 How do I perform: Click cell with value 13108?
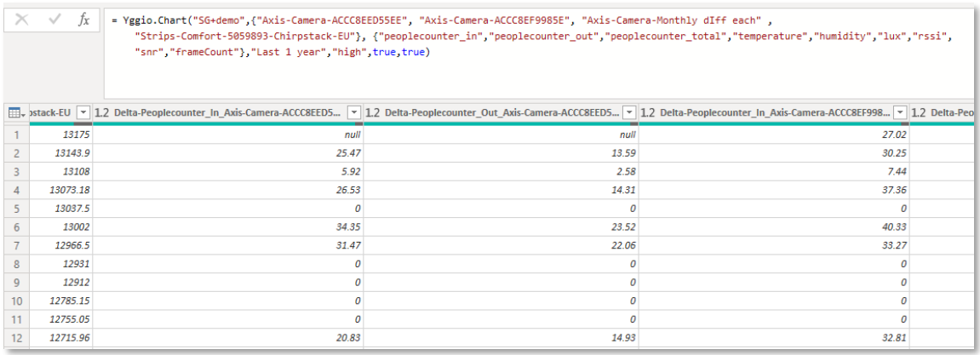61,171
